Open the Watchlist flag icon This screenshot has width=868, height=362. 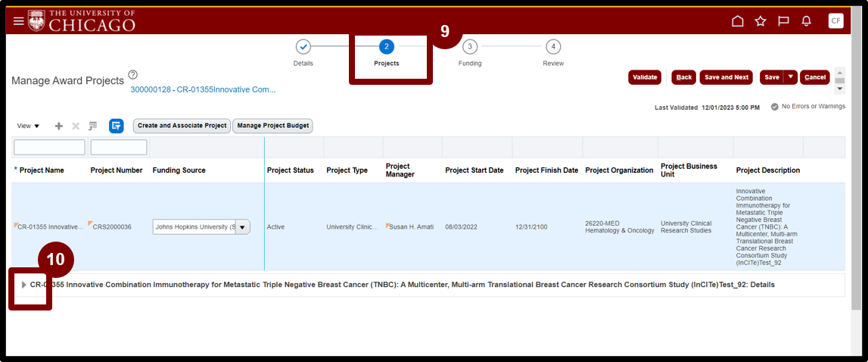pyautogui.click(x=783, y=21)
